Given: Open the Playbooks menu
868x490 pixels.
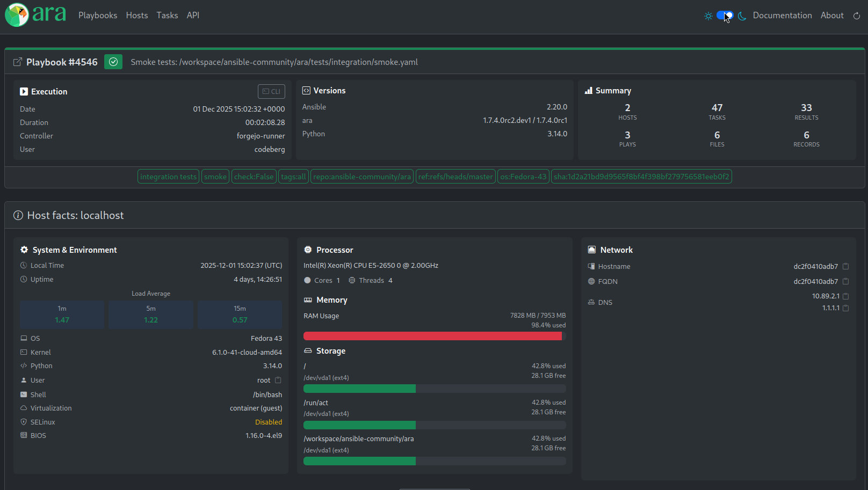Looking at the screenshot, I should (98, 15).
